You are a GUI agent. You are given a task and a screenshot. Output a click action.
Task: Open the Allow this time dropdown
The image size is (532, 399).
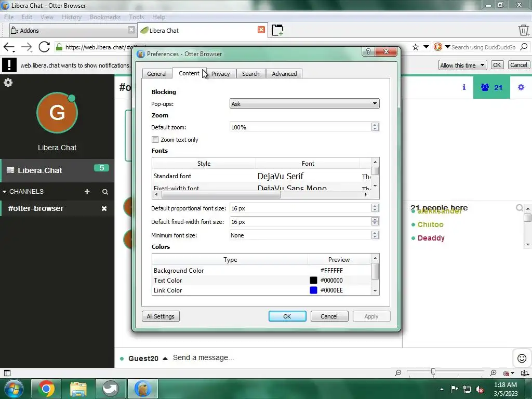pyautogui.click(x=463, y=65)
